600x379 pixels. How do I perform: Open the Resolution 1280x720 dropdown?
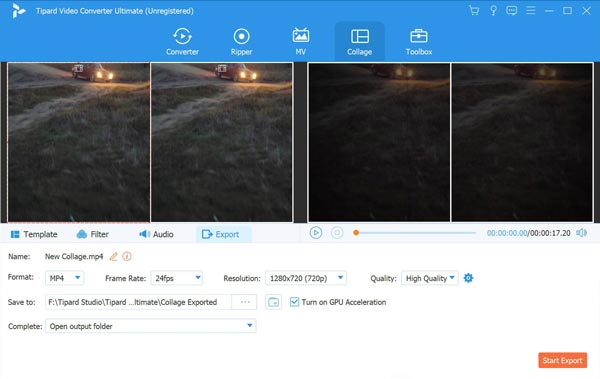(x=306, y=278)
